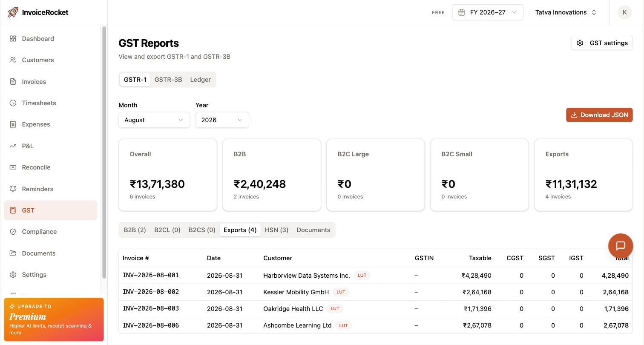Click the gear icon on GST settings button

point(580,43)
